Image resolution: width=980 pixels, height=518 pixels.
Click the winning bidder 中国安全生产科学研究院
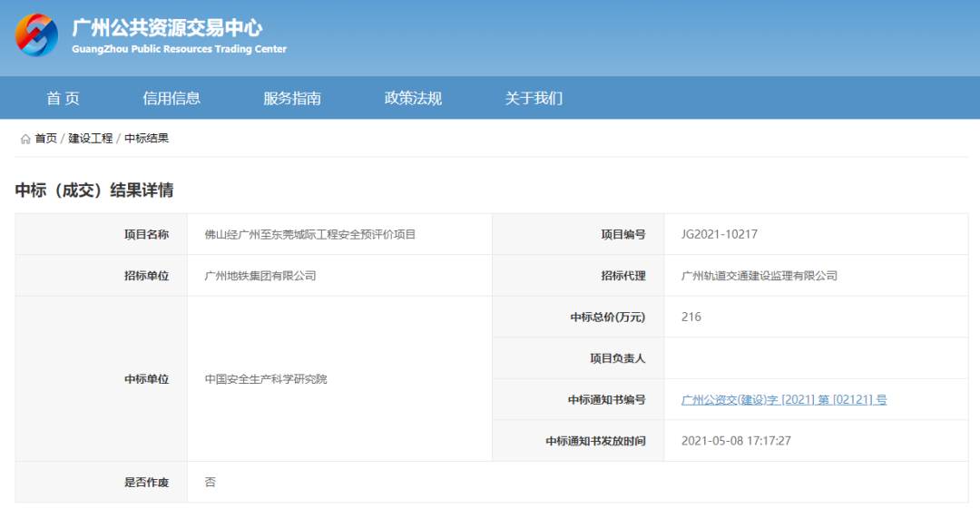click(x=266, y=379)
